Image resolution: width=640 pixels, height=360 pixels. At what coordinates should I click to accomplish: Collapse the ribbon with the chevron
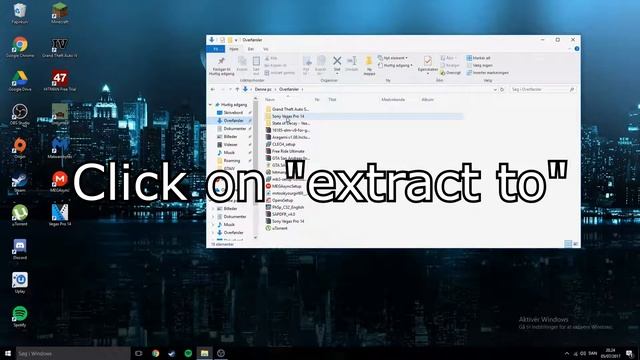click(x=569, y=49)
